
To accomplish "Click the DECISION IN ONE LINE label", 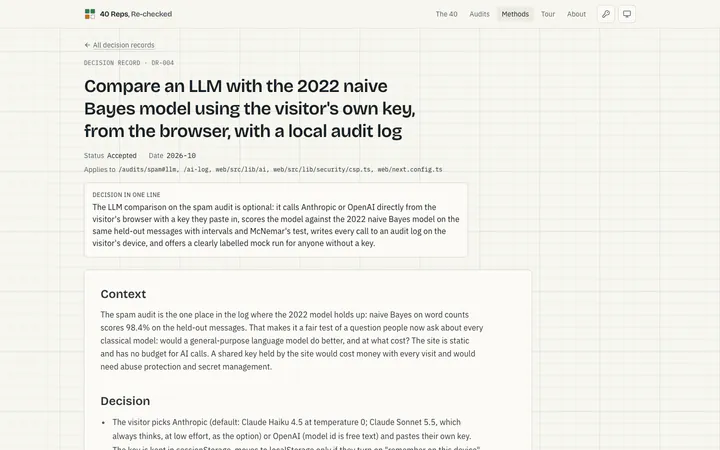I will click(126, 195).
